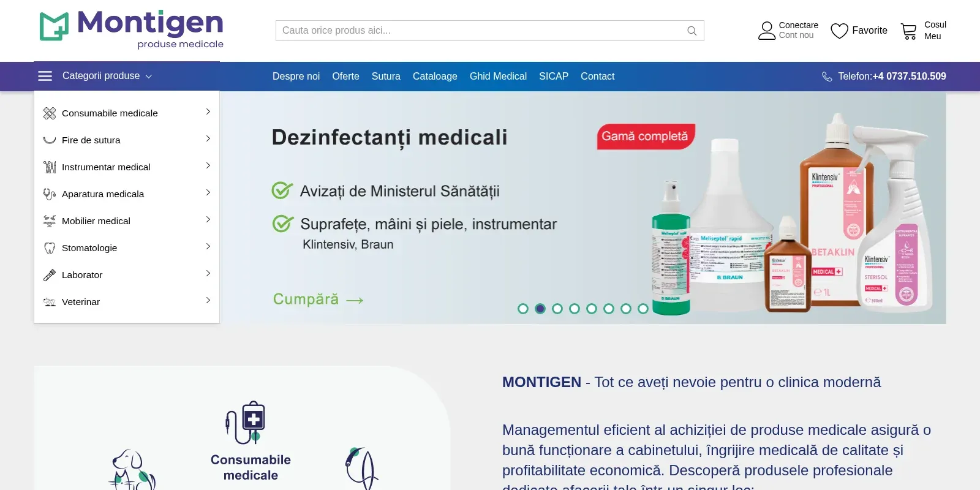
Task: Click the Cont nou link
Action: point(796,36)
